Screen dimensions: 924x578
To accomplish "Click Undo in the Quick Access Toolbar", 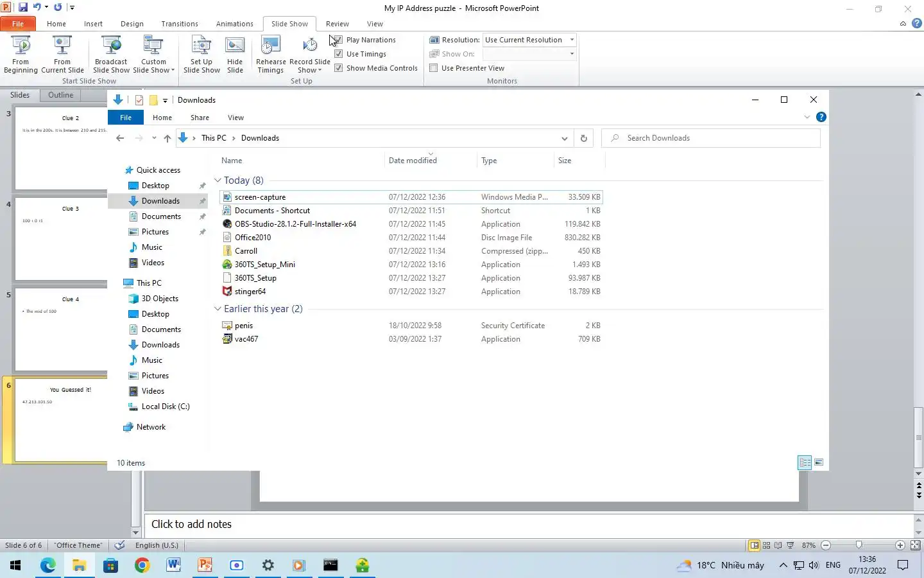I will tap(37, 7).
